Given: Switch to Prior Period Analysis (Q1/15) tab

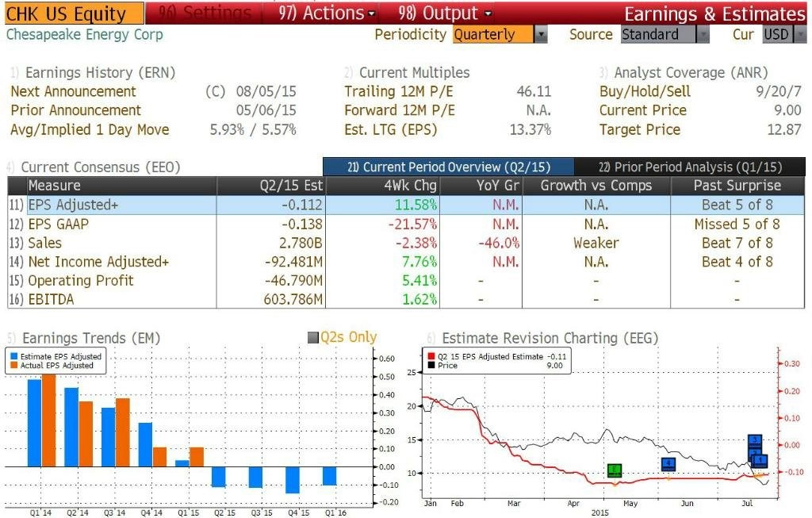Looking at the screenshot, I should click(x=690, y=167).
